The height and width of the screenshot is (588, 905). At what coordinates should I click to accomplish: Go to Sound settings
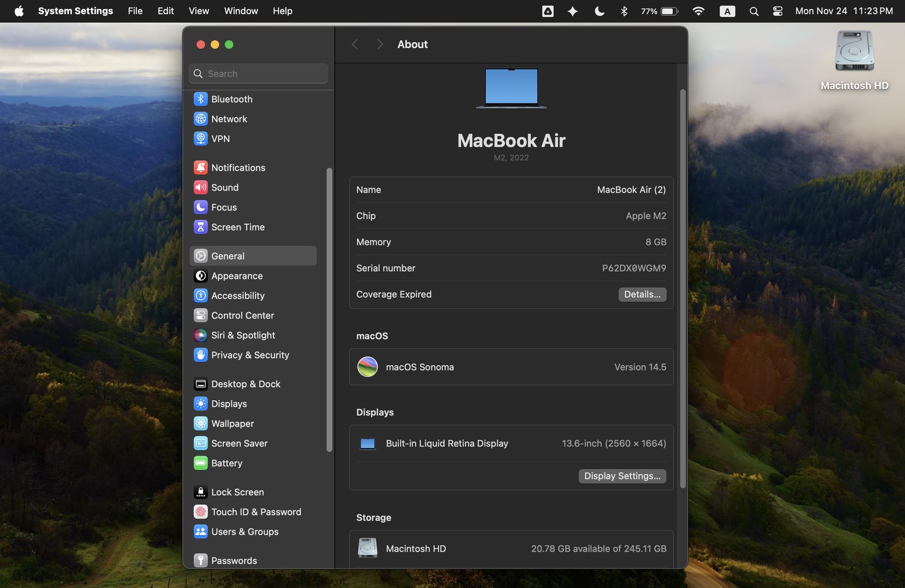coord(224,187)
